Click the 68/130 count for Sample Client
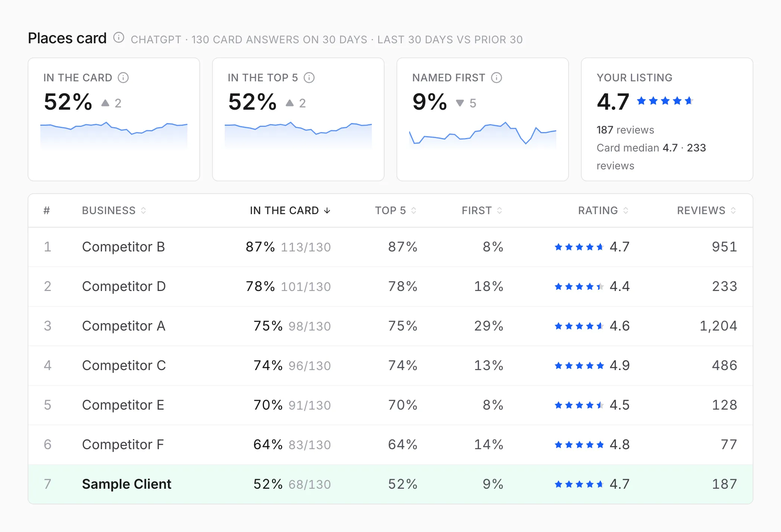The height and width of the screenshot is (532, 781). tap(309, 485)
